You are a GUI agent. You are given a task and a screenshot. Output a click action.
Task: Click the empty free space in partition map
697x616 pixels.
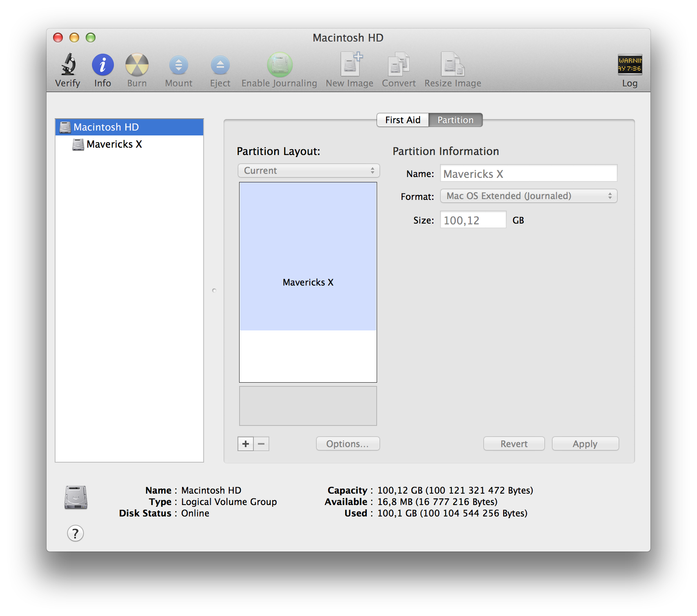pos(308,356)
